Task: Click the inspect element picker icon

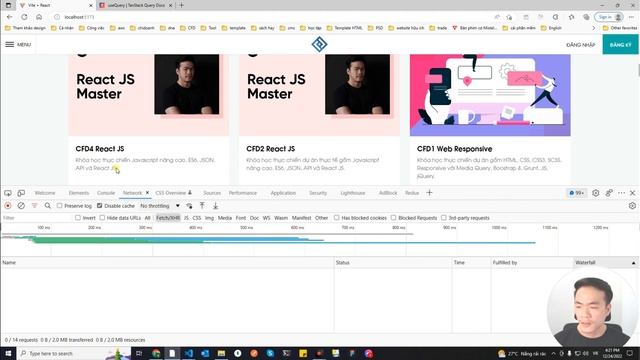Action: coord(8,193)
